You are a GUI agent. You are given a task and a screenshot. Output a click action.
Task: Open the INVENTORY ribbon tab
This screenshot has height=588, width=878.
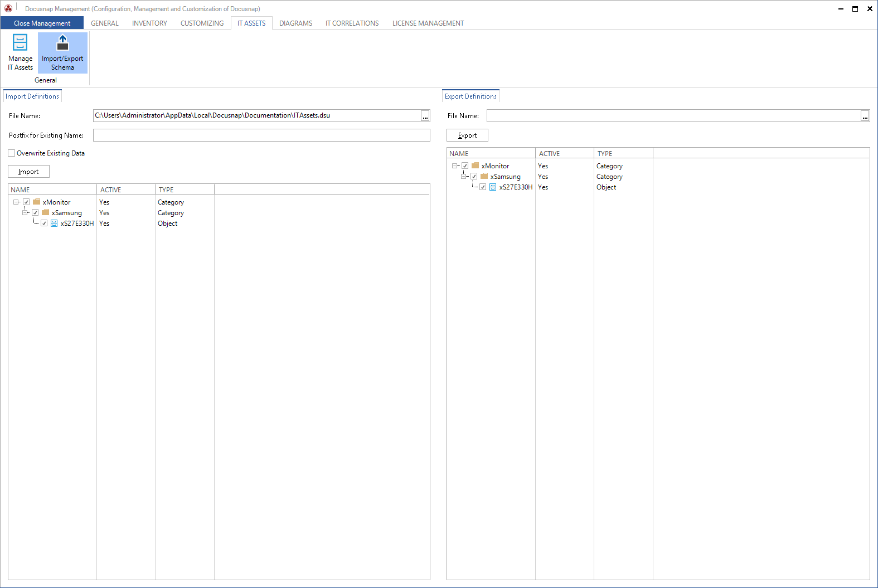(x=149, y=23)
